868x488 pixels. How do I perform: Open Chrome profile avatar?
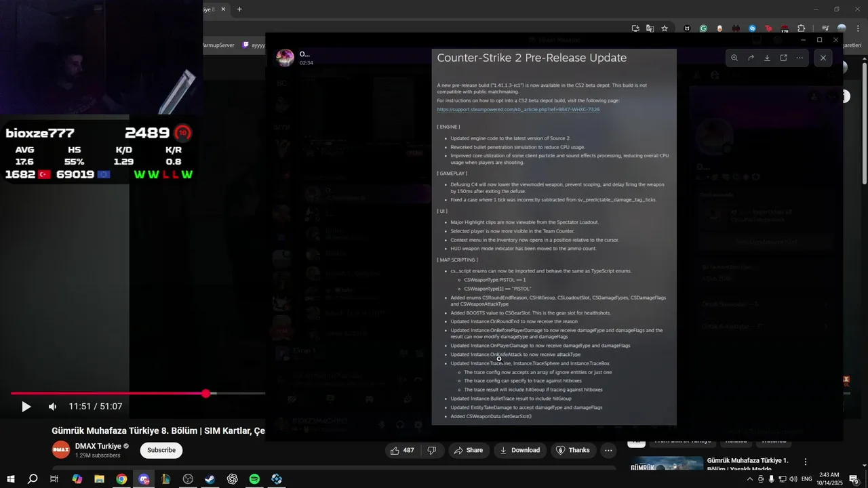tap(842, 28)
